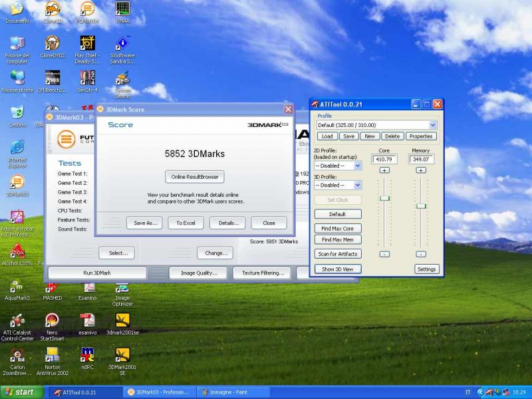
Task: Click Find Max Mem button
Action: [338, 239]
